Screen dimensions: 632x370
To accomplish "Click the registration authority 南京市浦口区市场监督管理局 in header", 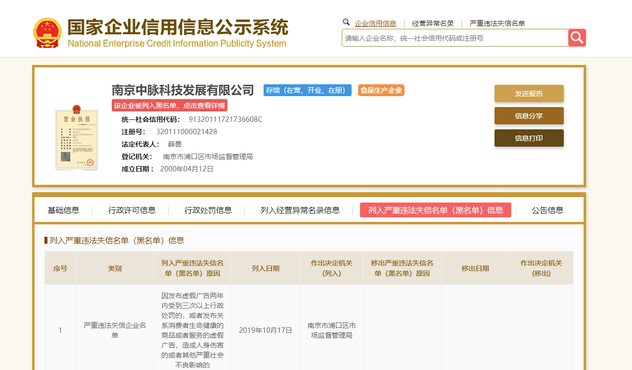I will coord(208,156).
